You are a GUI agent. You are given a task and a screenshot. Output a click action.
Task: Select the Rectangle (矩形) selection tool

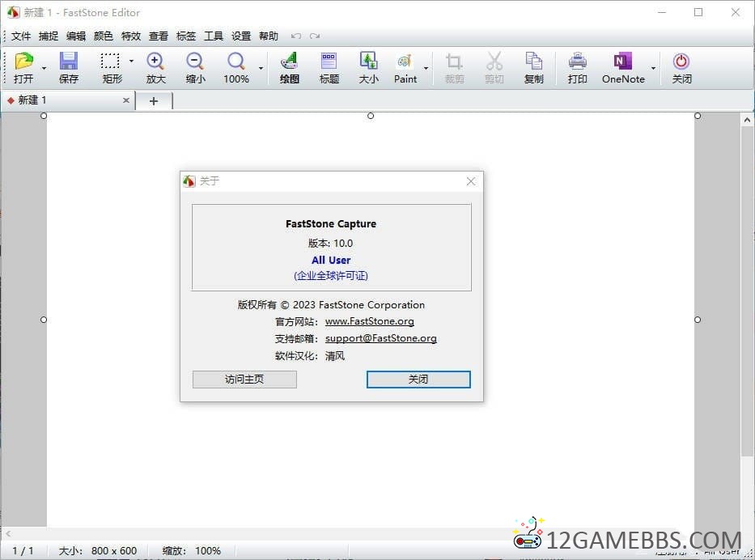110,62
